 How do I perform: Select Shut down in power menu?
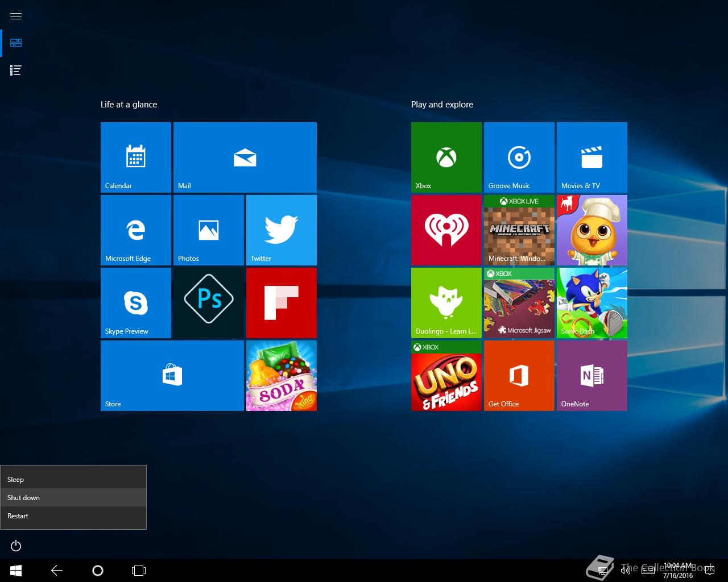73,497
